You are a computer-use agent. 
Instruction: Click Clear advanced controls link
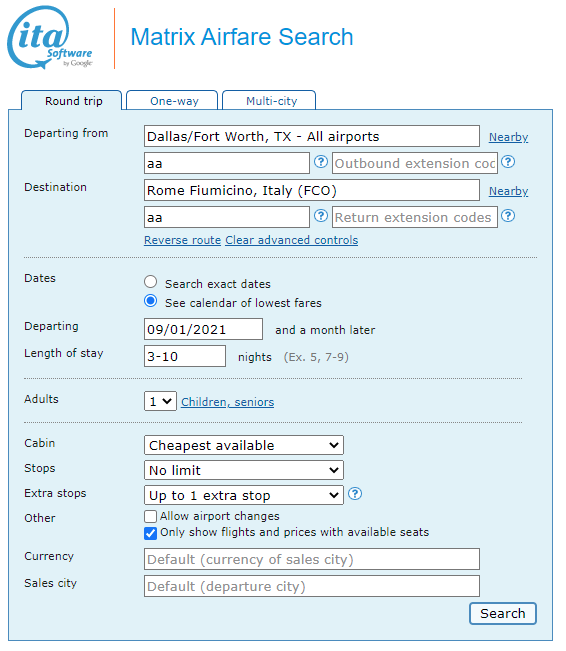[x=292, y=240]
